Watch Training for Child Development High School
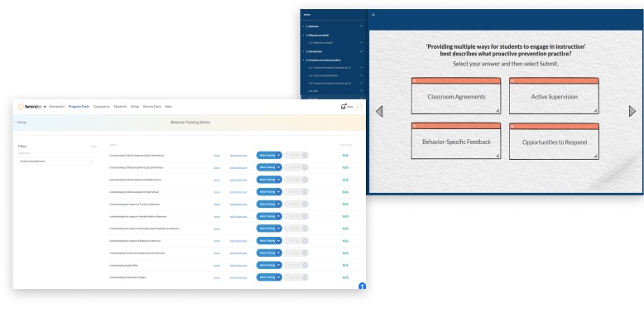 [x=269, y=192]
